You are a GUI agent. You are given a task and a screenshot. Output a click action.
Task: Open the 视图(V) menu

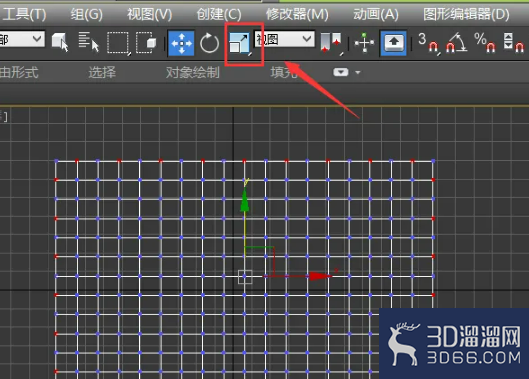pos(149,15)
